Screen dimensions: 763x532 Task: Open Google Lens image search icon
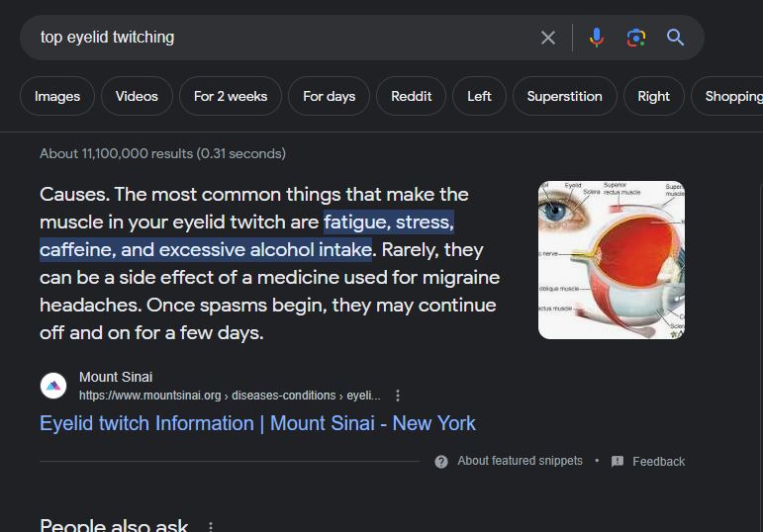pos(636,38)
